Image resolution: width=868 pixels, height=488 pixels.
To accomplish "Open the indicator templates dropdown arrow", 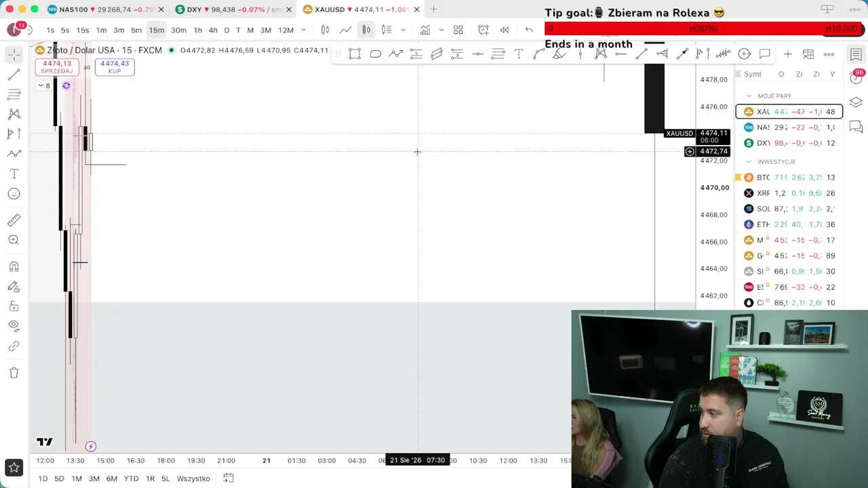I will (x=441, y=30).
